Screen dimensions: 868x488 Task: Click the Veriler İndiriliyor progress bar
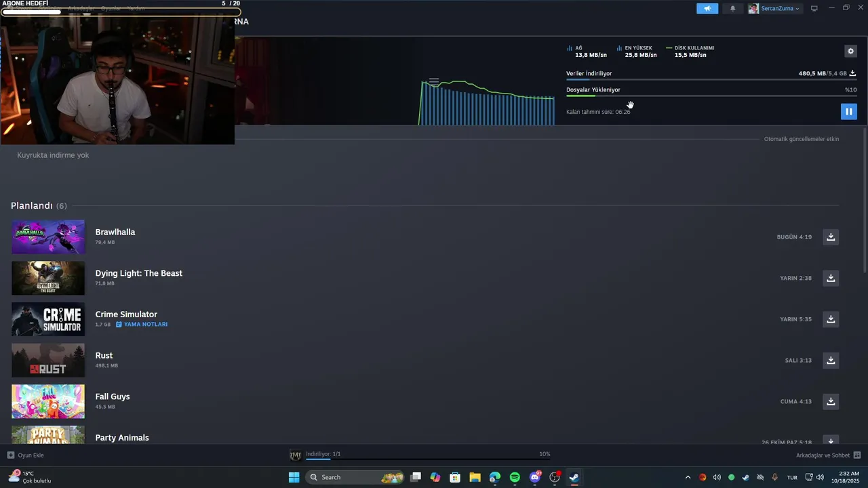point(711,79)
